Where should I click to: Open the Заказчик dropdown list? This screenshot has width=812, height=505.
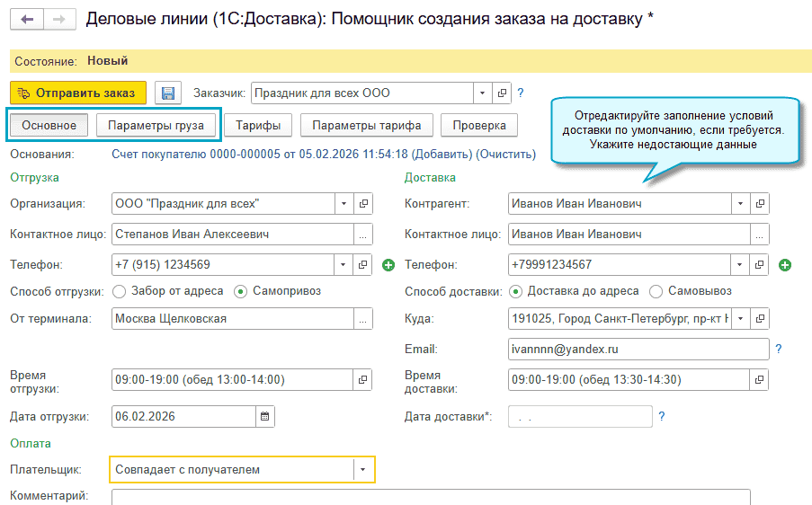pos(483,93)
